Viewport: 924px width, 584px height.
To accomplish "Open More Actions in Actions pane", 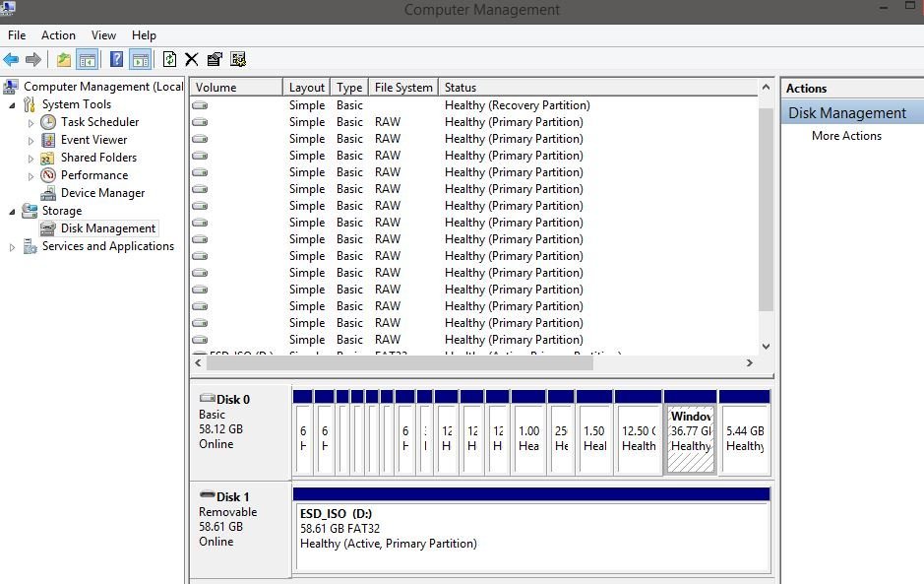I will (846, 136).
